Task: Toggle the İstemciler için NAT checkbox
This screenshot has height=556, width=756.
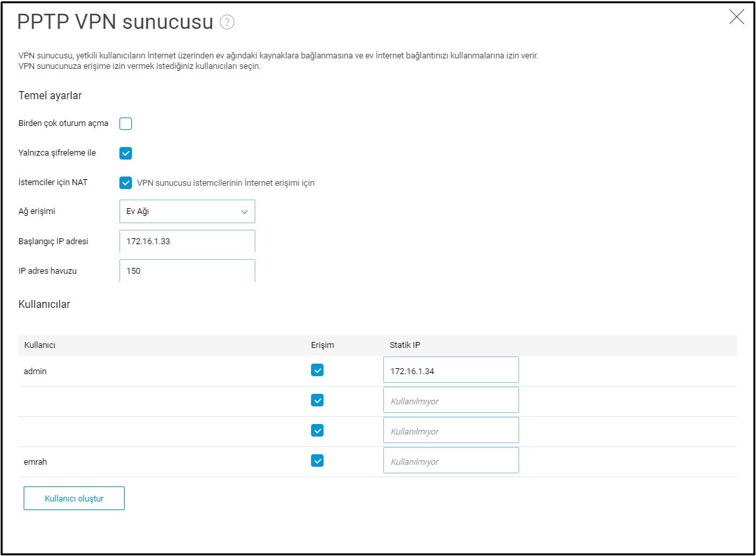Action: coord(126,182)
